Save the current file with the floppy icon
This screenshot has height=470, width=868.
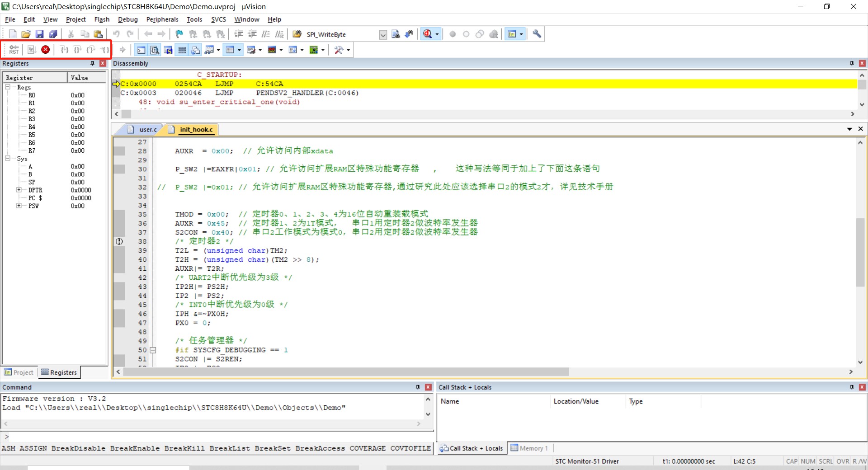[x=39, y=34]
